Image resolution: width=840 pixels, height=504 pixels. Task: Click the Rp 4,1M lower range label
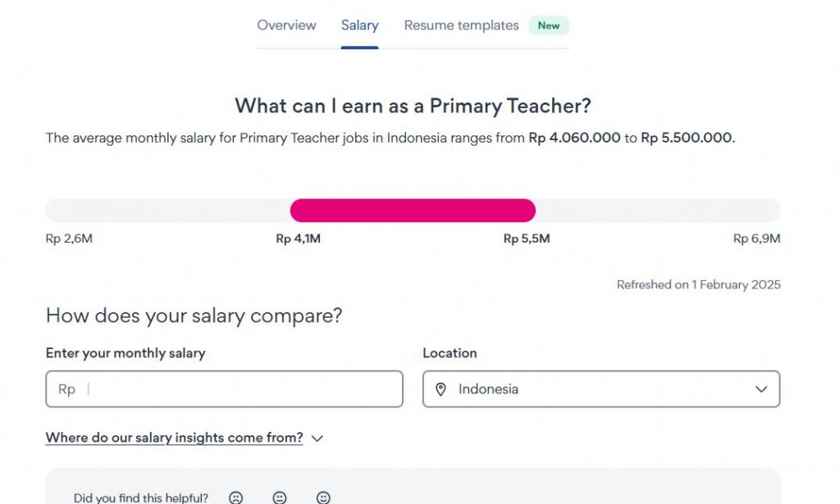(x=298, y=239)
